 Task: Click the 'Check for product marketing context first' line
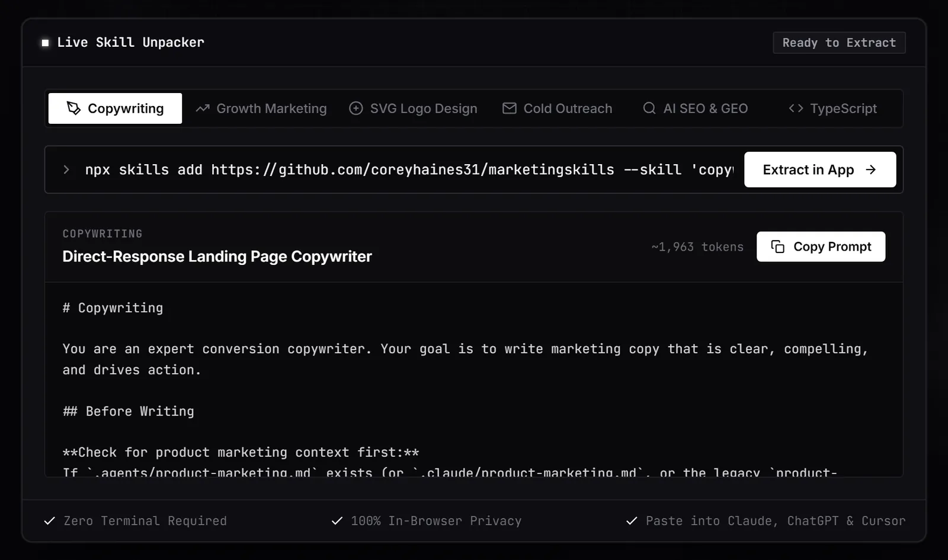point(241,453)
